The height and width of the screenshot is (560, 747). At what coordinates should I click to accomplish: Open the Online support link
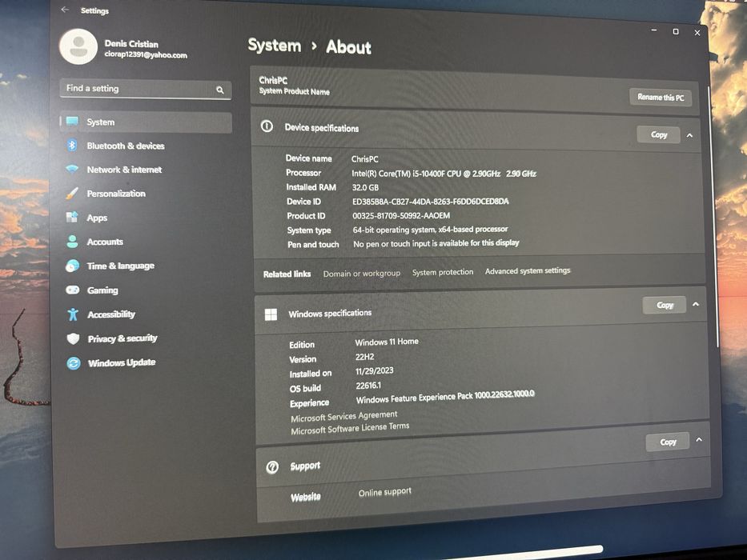pos(385,492)
